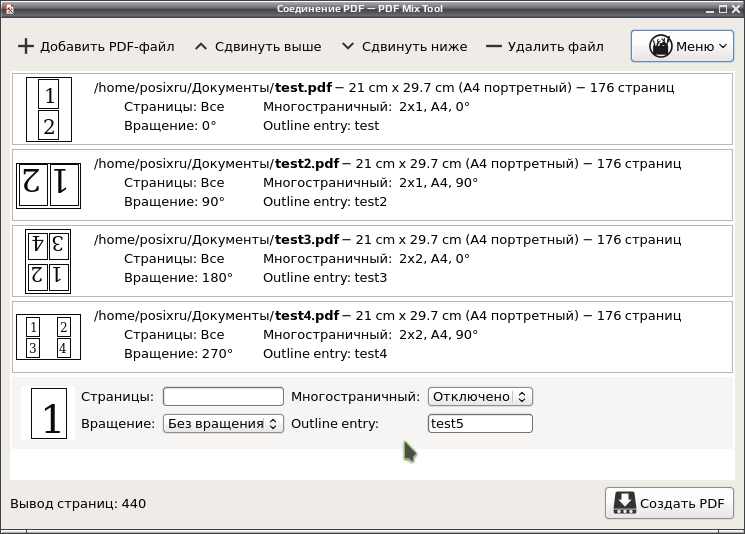Close the PDF Mix Tool window
The width and height of the screenshot is (745, 534).
click(735, 9)
